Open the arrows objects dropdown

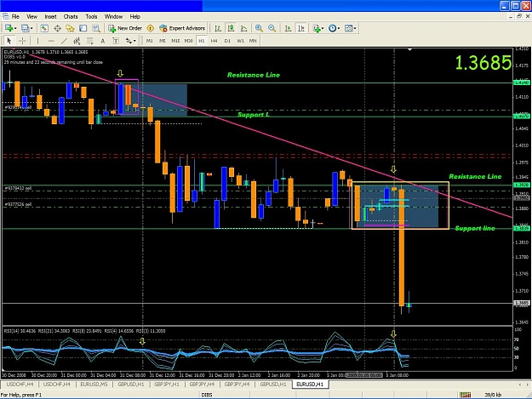(130, 41)
